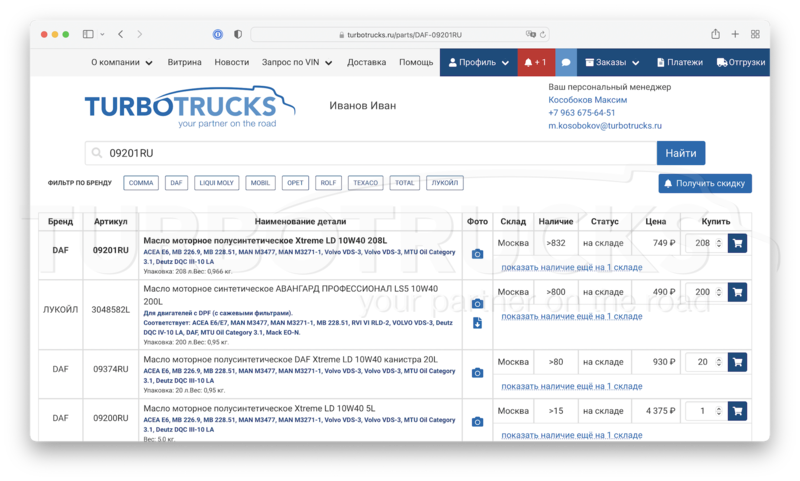Add DAF 09374RU to cart

[x=737, y=362]
